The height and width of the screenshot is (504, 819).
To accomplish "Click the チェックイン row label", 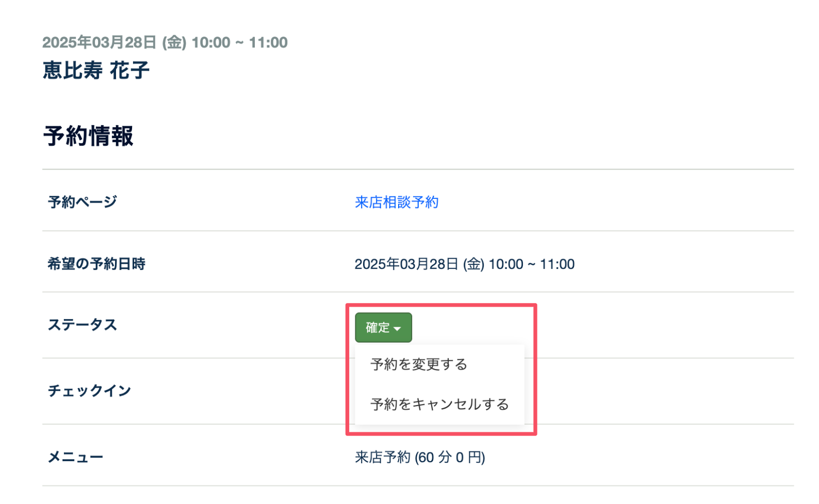I will [x=89, y=391].
